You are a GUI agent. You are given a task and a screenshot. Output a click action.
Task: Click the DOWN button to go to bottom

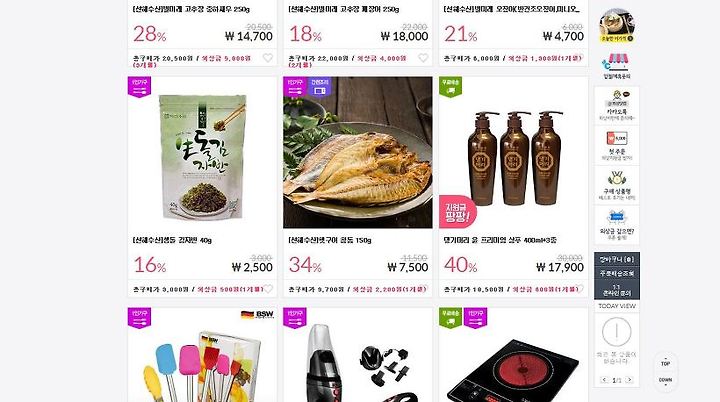[665, 381]
